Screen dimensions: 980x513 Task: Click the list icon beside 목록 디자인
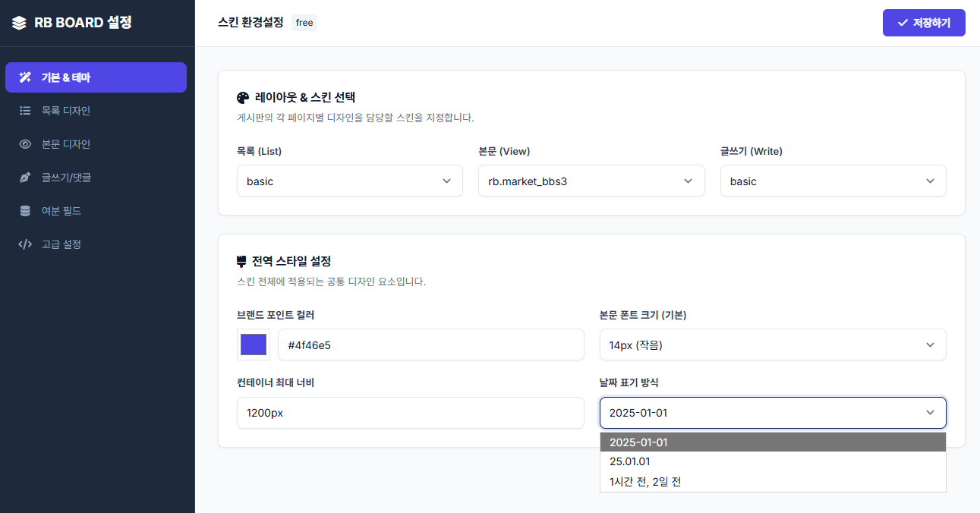(x=25, y=111)
